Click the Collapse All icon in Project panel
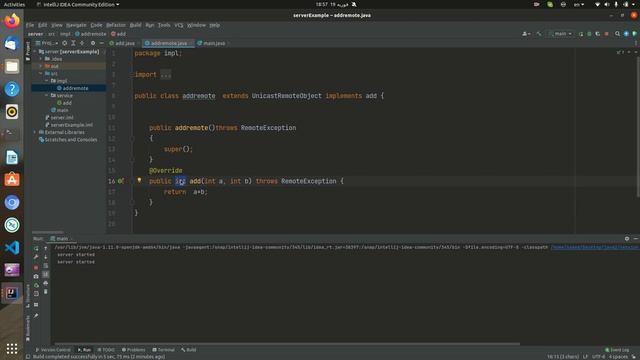Viewport: 640px width, 360px height. click(x=82, y=43)
